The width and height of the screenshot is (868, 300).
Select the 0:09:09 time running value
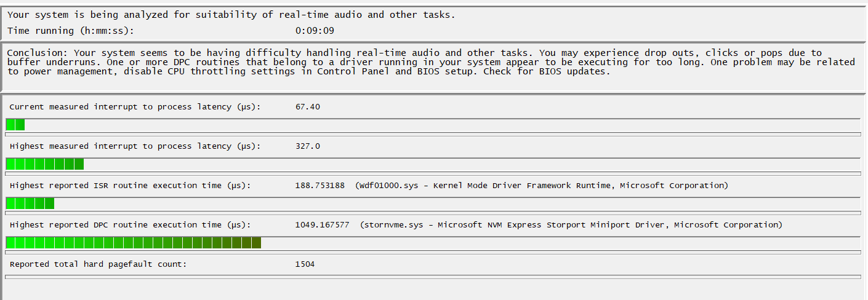point(315,30)
